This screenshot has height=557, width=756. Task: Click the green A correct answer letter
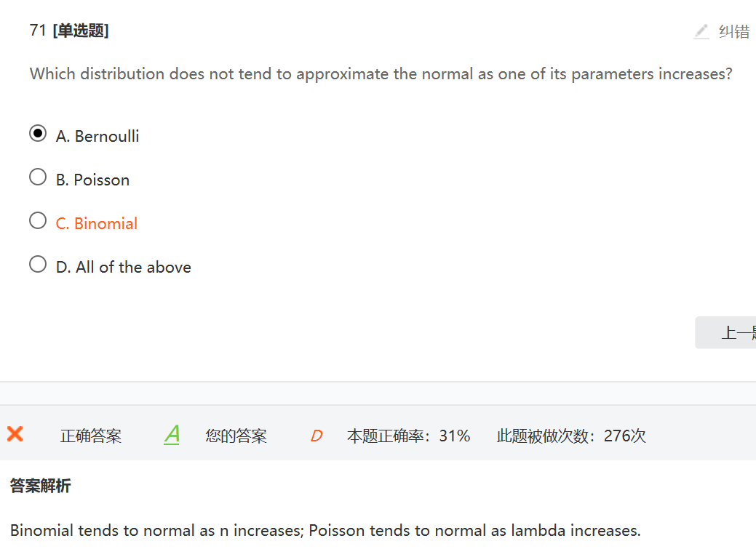point(172,435)
